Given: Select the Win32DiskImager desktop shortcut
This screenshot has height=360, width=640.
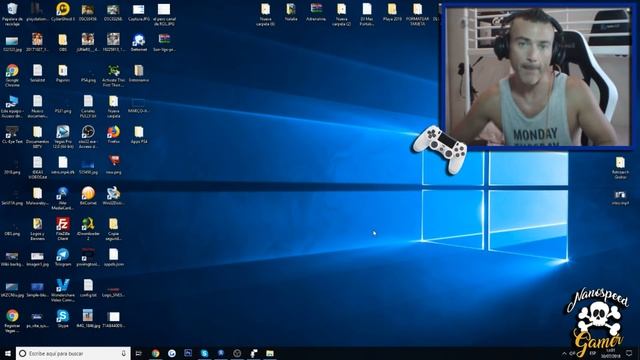Looking at the screenshot, I should tap(113, 196).
